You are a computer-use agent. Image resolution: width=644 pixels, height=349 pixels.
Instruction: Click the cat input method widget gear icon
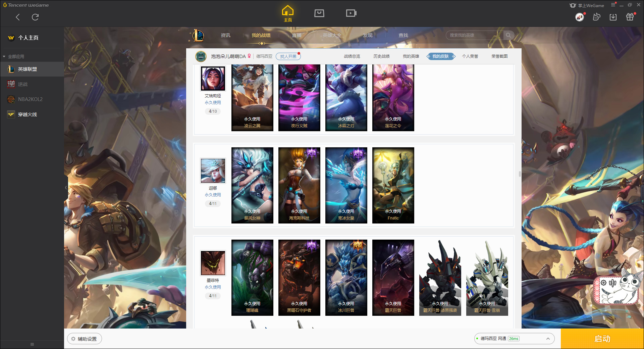(603, 283)
